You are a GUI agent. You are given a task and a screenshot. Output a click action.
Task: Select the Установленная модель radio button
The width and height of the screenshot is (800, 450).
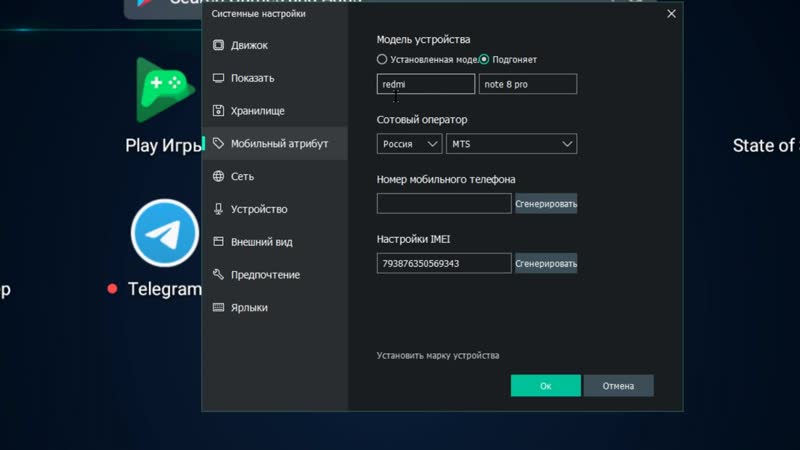tap(382, 60)
